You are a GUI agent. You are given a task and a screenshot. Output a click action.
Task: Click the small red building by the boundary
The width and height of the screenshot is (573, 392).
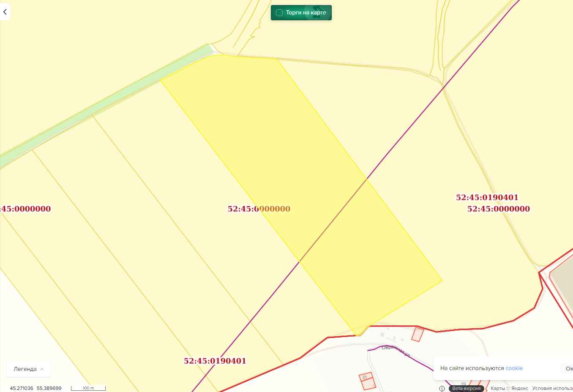coord(417,334)
